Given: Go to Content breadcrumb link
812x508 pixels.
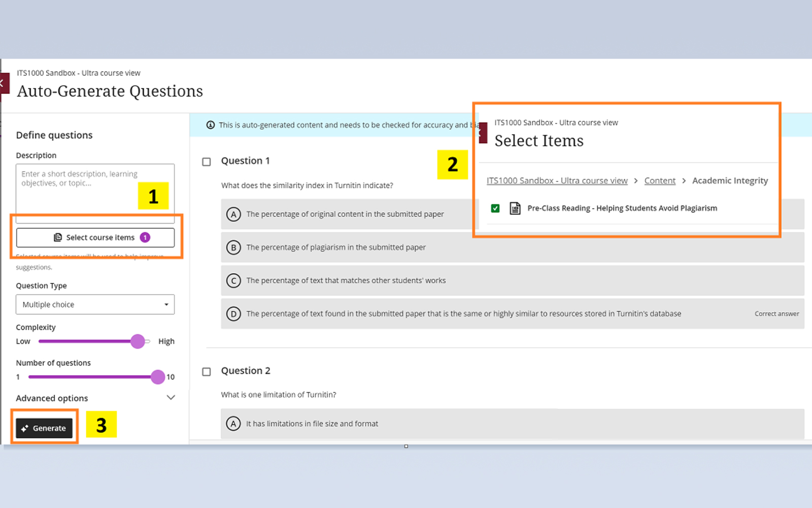Looking at the screenshot, I should 659,181.
